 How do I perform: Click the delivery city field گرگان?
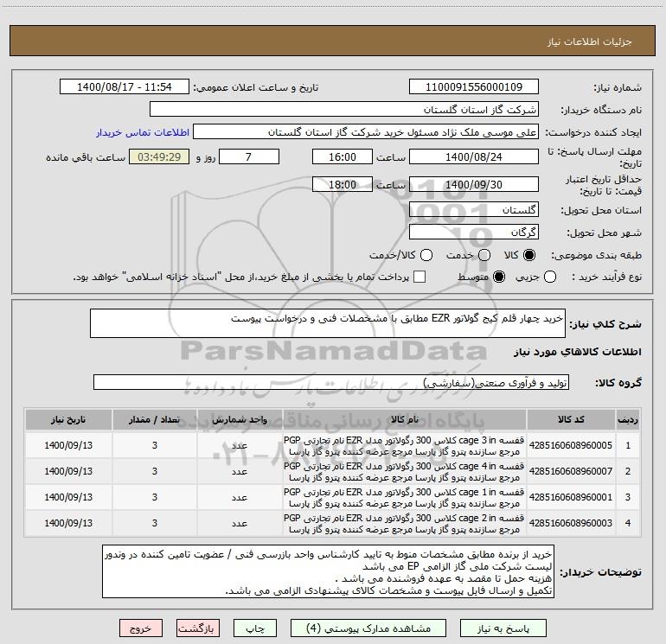click(474, 232)
